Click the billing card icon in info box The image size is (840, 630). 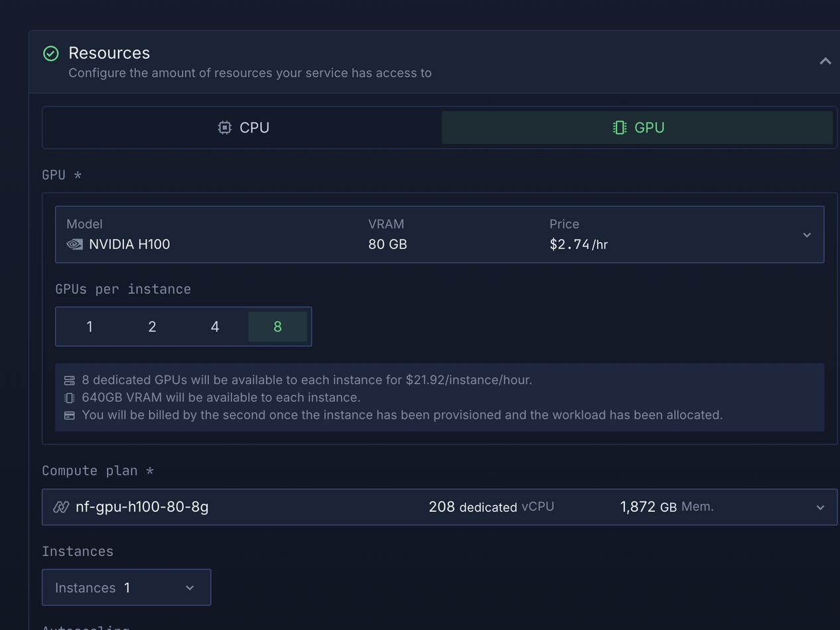coord(70,415)
